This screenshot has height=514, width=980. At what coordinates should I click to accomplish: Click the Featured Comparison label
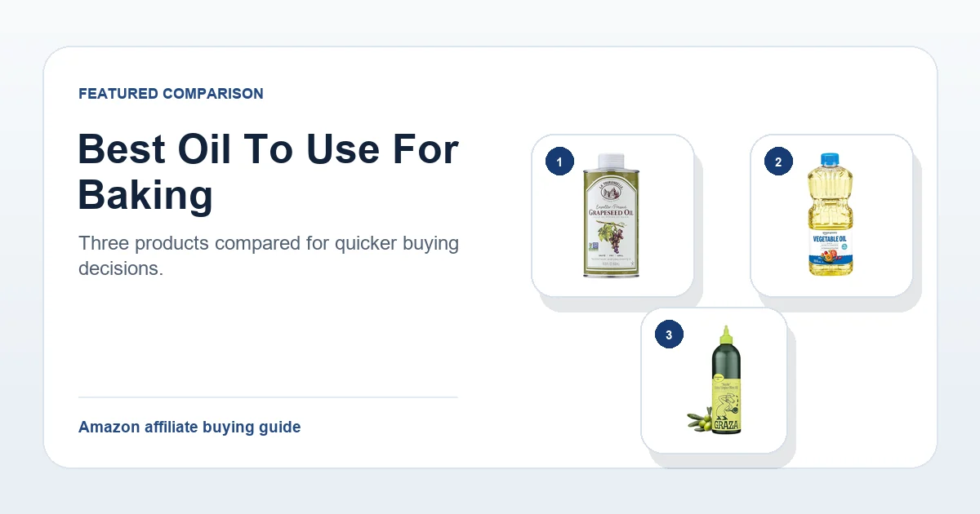point(171,94)
